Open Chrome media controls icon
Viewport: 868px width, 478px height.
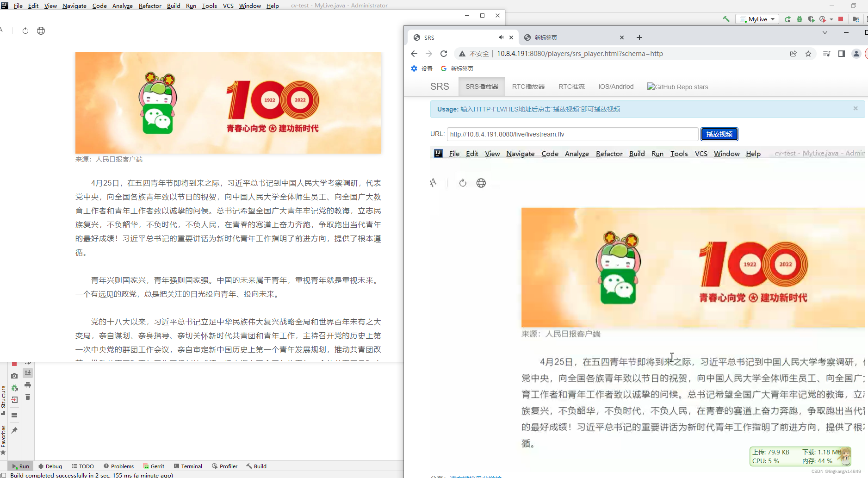[x=826, y=54]
